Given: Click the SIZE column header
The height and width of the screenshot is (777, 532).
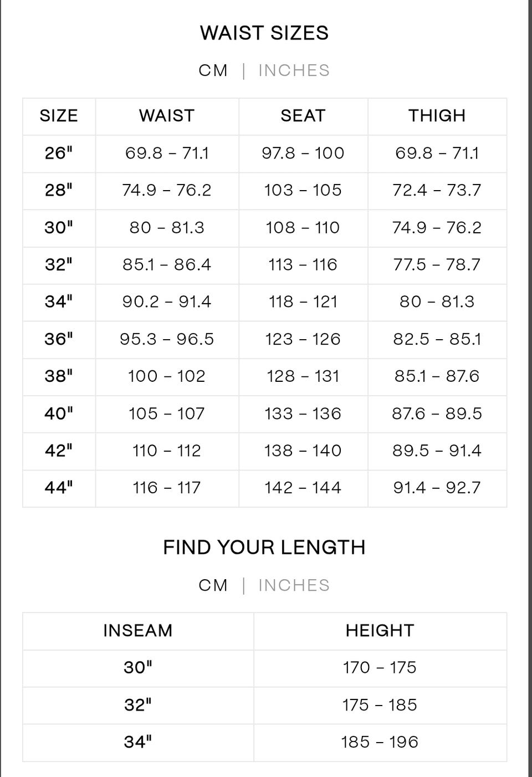Looking at the screenshot, I should [59, 116].
